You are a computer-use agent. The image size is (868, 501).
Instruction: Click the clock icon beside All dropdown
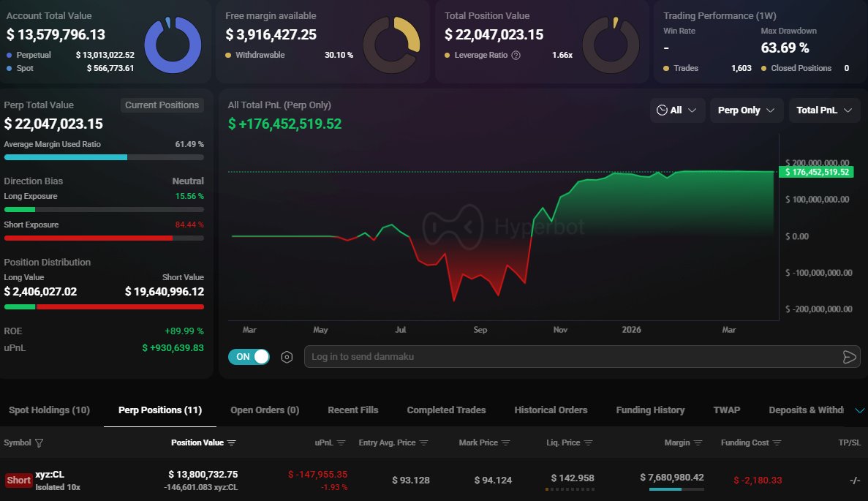pyautogui.click(x=663, y=110)
